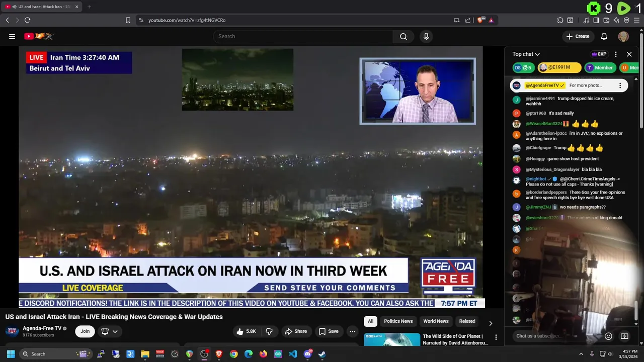Dislike the video with thumbs down
The height and width of the screenshot is (362, 644).
click(x=269, y=331)
